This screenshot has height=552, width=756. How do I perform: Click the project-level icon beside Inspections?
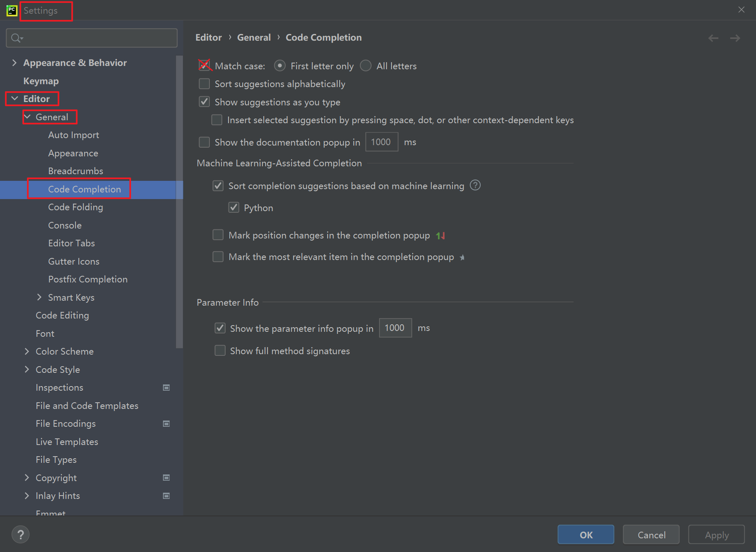click(x=166, y=388)
